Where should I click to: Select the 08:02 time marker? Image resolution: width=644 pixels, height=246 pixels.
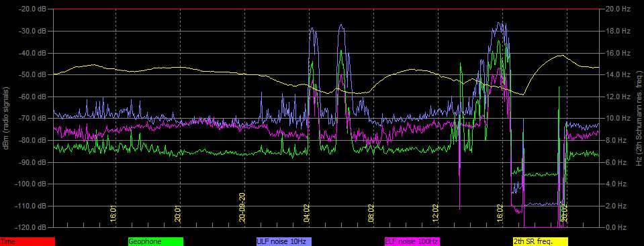coord(371,214)
